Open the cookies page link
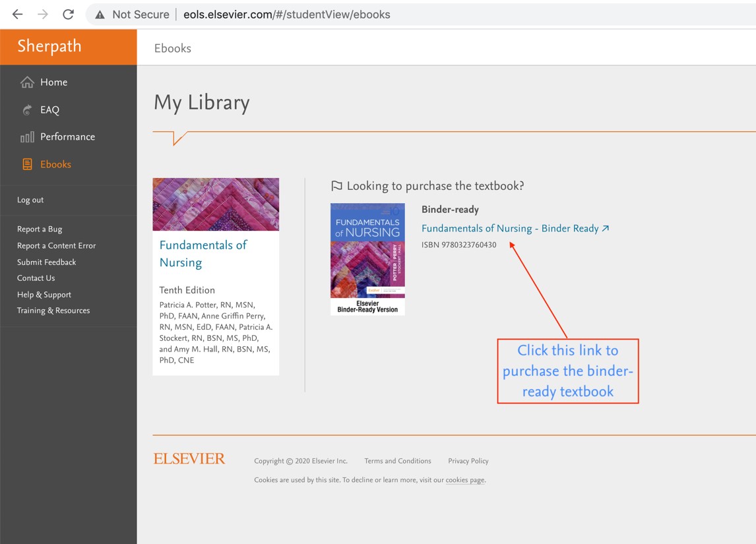The width and height of the screenshot is (756, 544). (464, 479)
